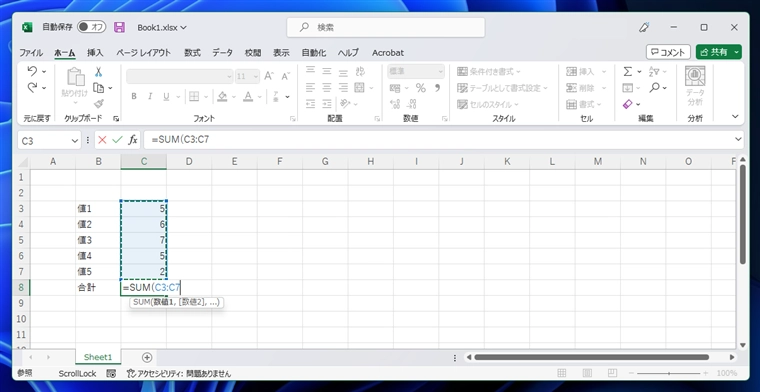Open the Insert Function fx button
The image size is (760, 392).
[x=132, y=140]
